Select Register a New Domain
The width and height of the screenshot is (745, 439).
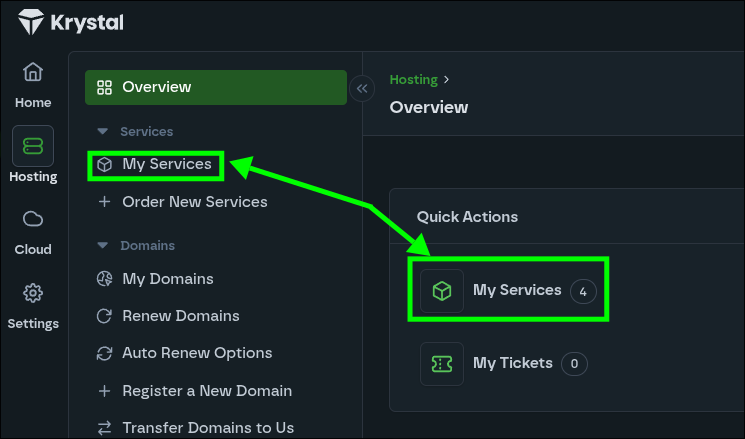click(207, 391)
